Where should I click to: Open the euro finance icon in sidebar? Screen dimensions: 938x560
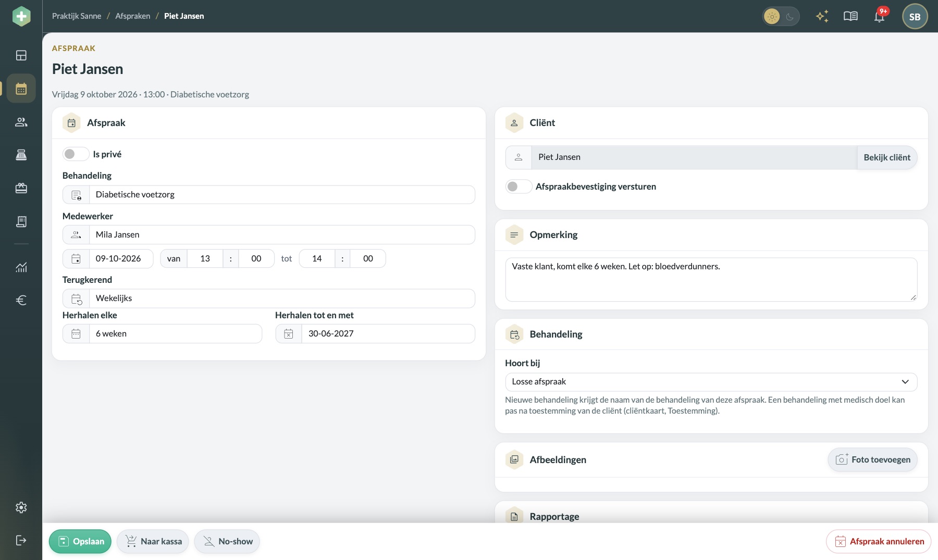tap(21, 300)
